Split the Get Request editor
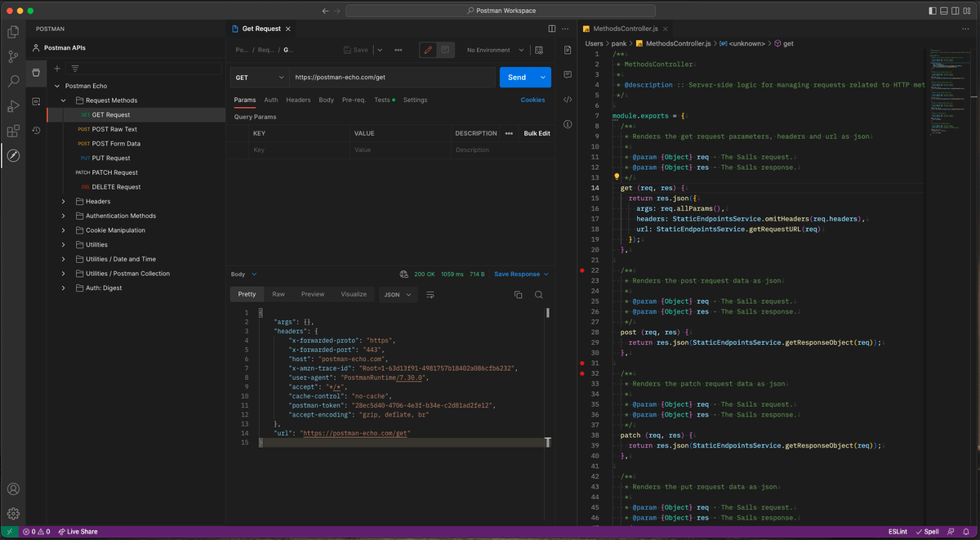Screen dimensions: 980x540 [552, 29]
